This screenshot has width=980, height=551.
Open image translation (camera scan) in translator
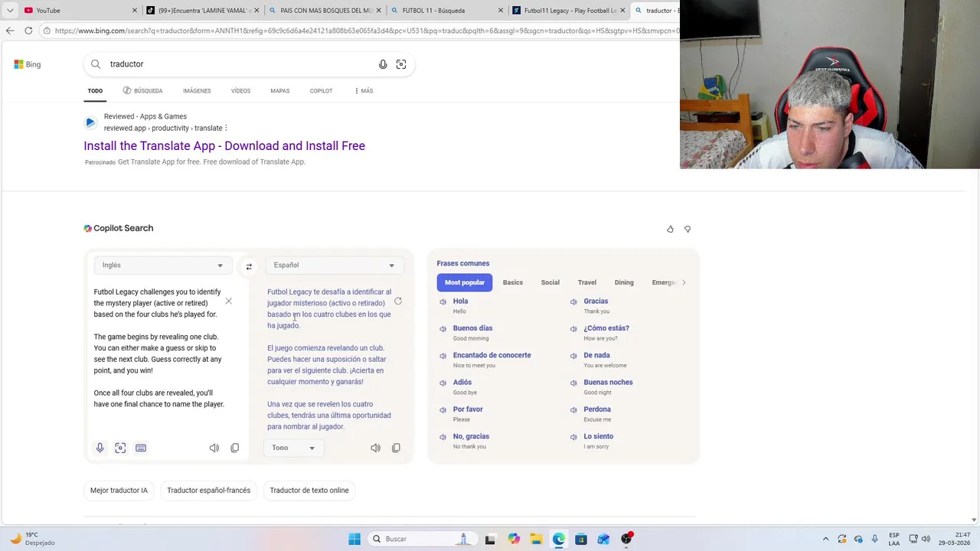click(x=120, y=448)
